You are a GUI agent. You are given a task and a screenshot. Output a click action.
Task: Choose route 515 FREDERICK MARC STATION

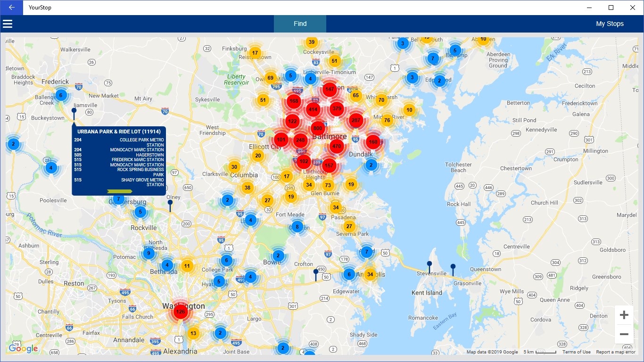(x=119, y=160)
